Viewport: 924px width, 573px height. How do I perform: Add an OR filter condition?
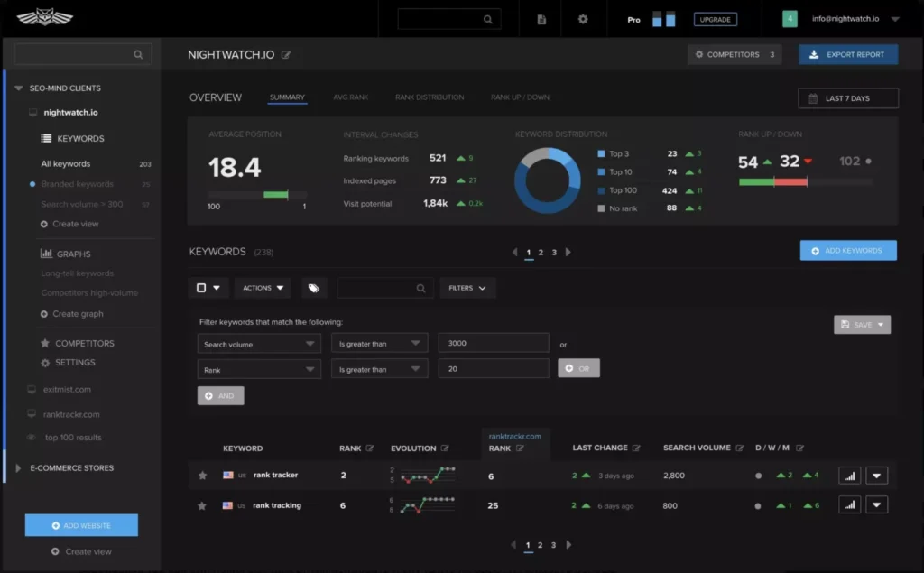pos(578,368)
